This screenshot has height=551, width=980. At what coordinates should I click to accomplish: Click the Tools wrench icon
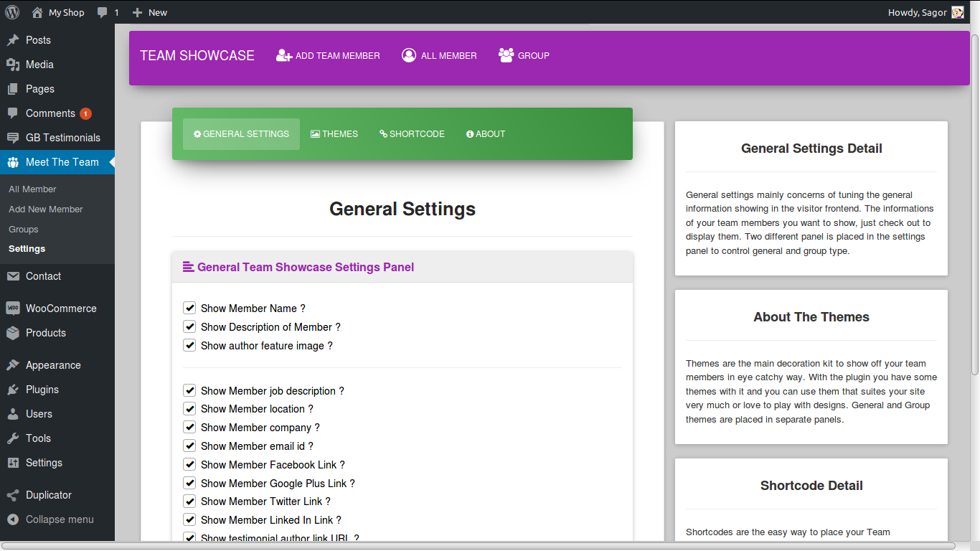[13, 438]
